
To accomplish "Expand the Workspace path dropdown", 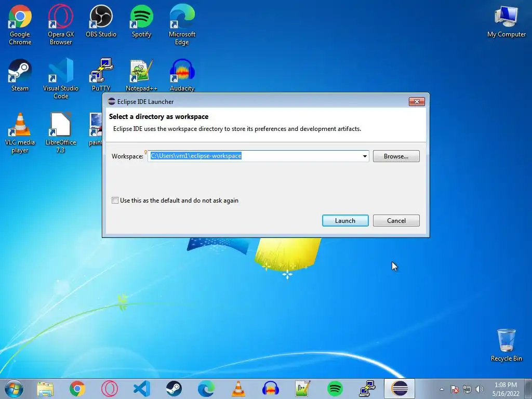I will 365,156.
